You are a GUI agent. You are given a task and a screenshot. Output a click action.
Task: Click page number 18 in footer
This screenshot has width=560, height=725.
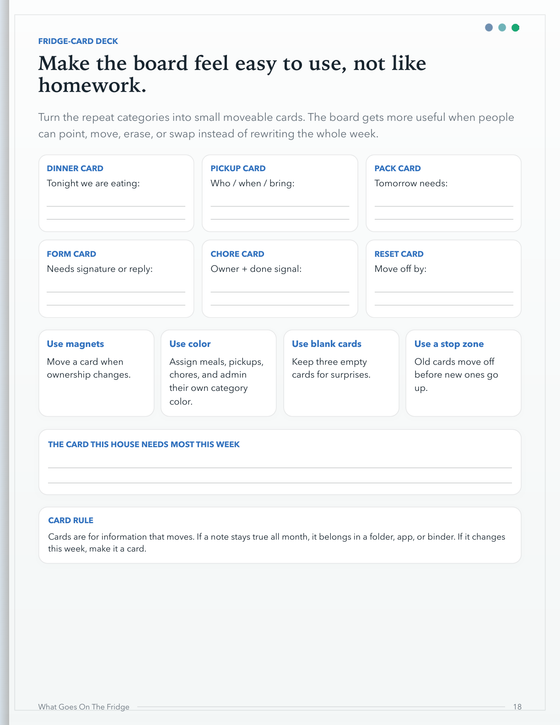pos(517,707)
